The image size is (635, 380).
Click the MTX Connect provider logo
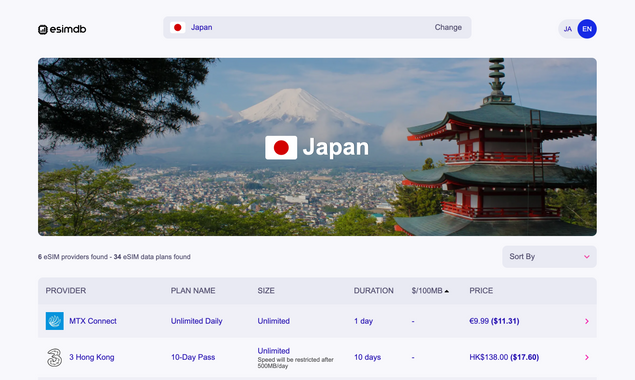click(55, 321)
